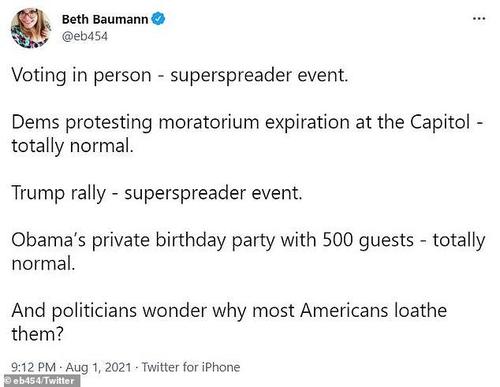Click the blue verified badge beside Beth Baumann
The width and height of the screenshot is (500, 387).
158,19
